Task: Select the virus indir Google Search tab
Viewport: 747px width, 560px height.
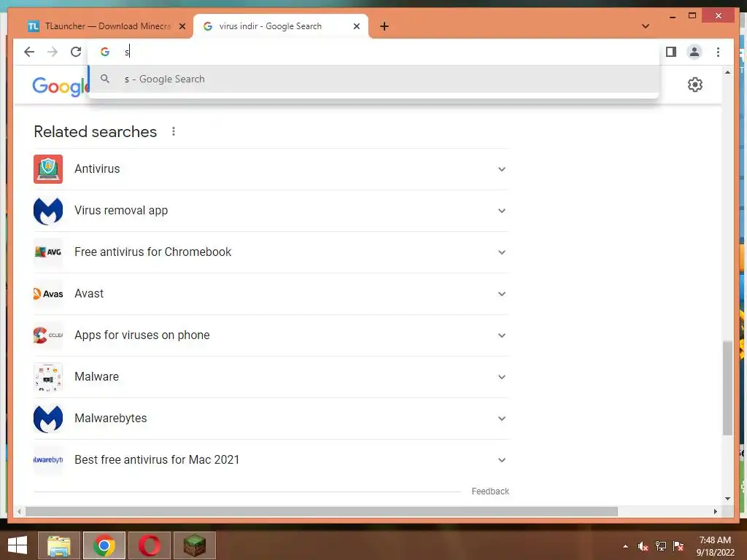Action: 280,26
